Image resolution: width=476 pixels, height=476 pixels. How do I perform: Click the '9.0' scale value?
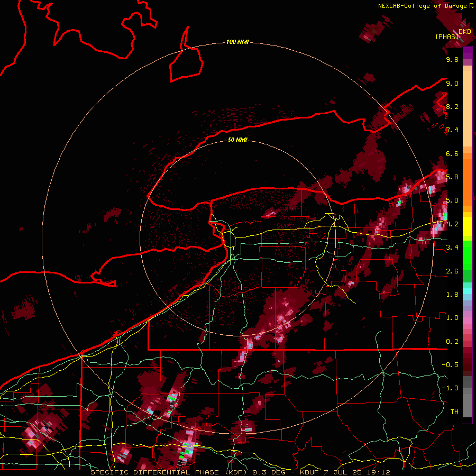452,84
